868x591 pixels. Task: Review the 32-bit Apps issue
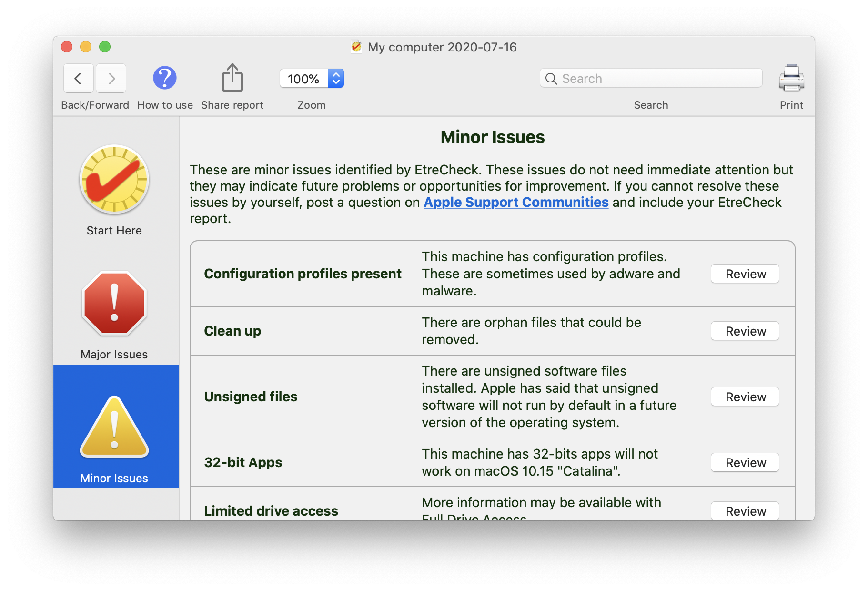[745, 463]
